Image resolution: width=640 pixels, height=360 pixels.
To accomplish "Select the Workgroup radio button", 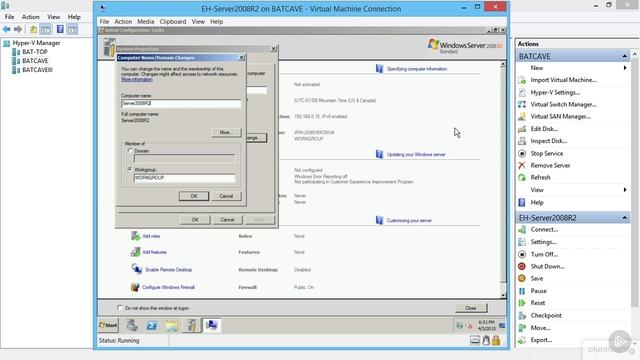I will click(x=130, y=169).
